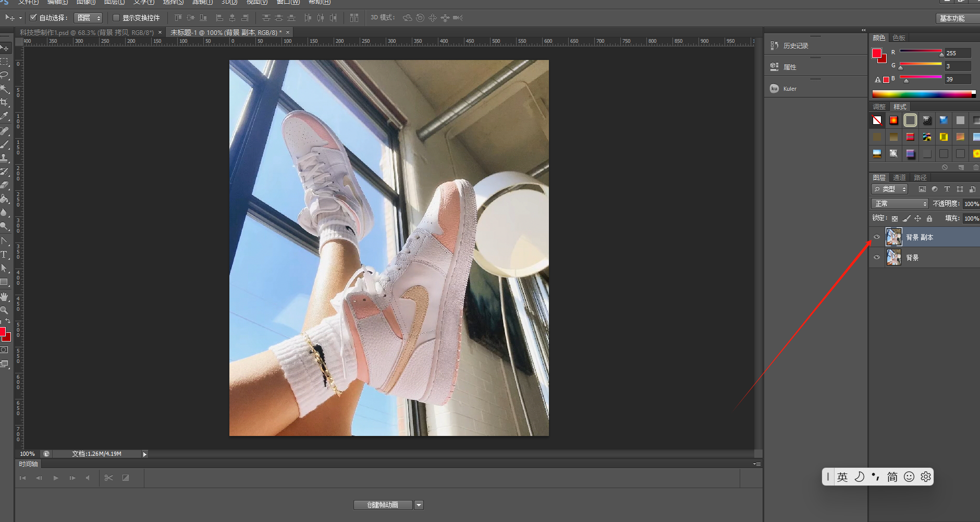This screenshot has width=980, height=522.
Task: Toggle the 显示变换控件 checkbox
Action: [x=116, y=18]
